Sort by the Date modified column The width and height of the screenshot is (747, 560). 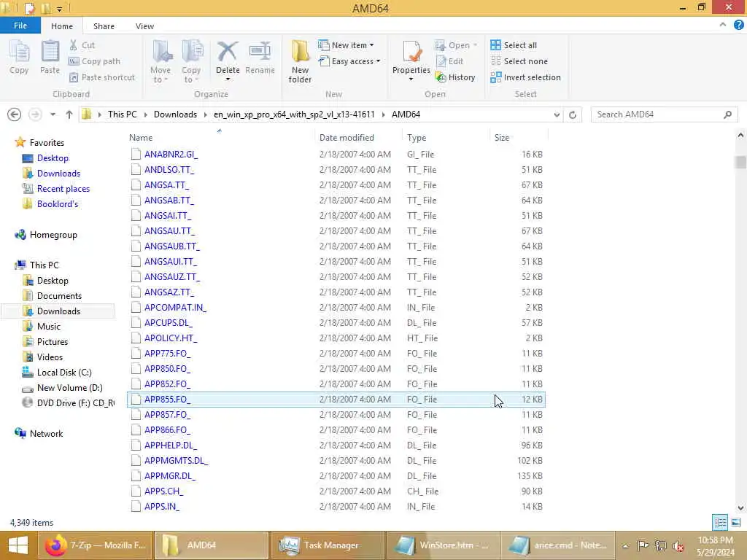pos(358,138)
